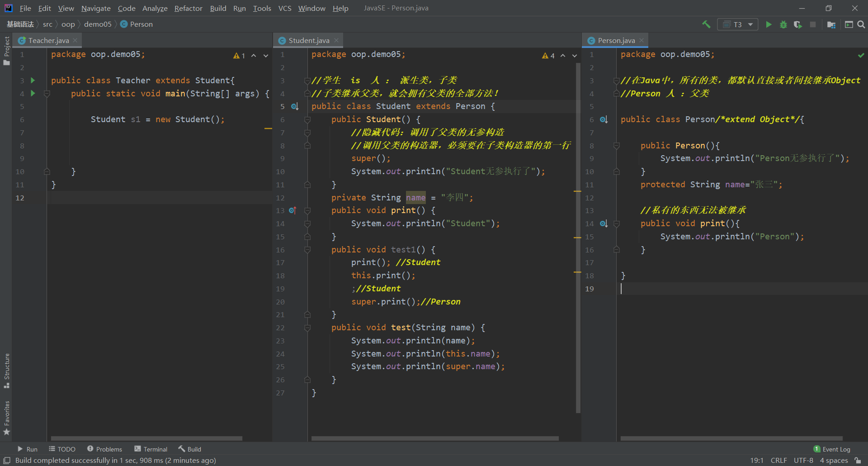Open the Terminal tool window
This screenshot has width=868, height=466.
[151, 449]
